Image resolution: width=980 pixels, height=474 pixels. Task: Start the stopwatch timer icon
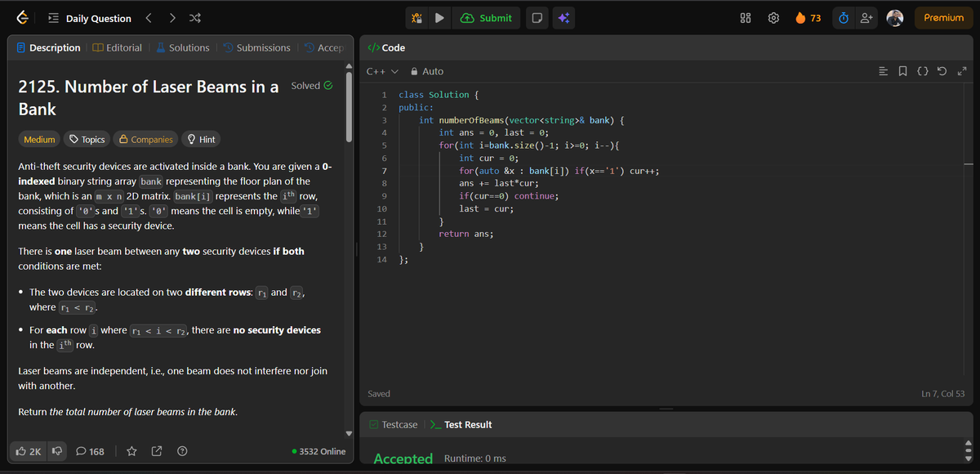(x=844, y=18)
